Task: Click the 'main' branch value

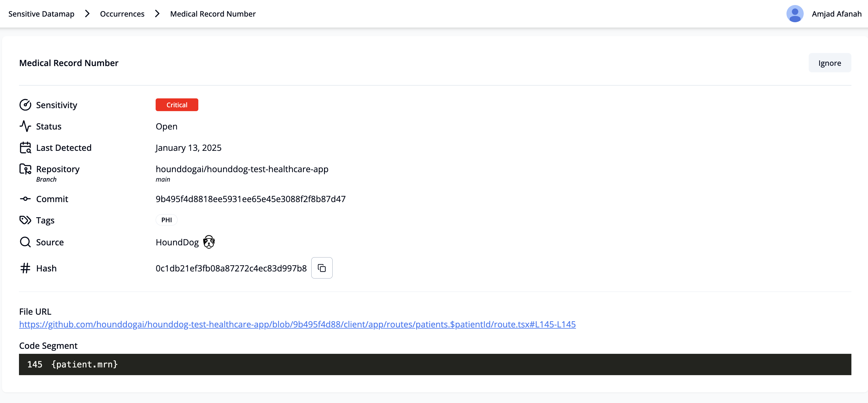Action: coord(163,180)
